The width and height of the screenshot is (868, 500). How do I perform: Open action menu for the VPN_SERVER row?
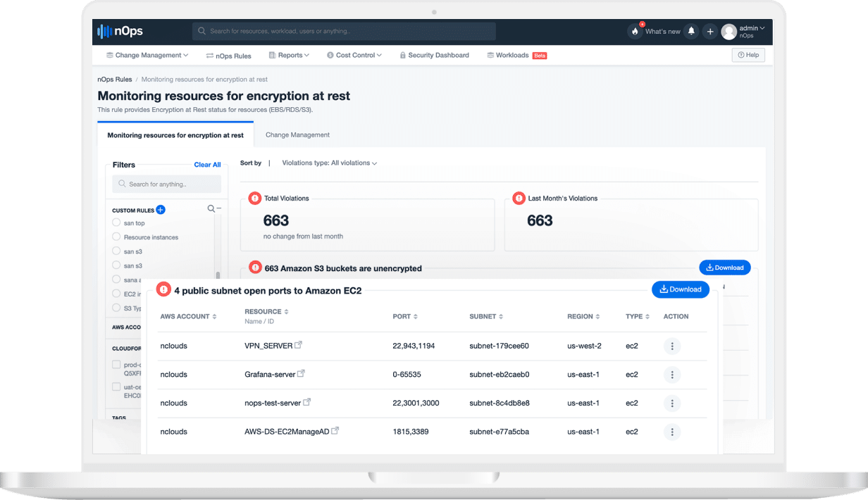tap(672, 346)
